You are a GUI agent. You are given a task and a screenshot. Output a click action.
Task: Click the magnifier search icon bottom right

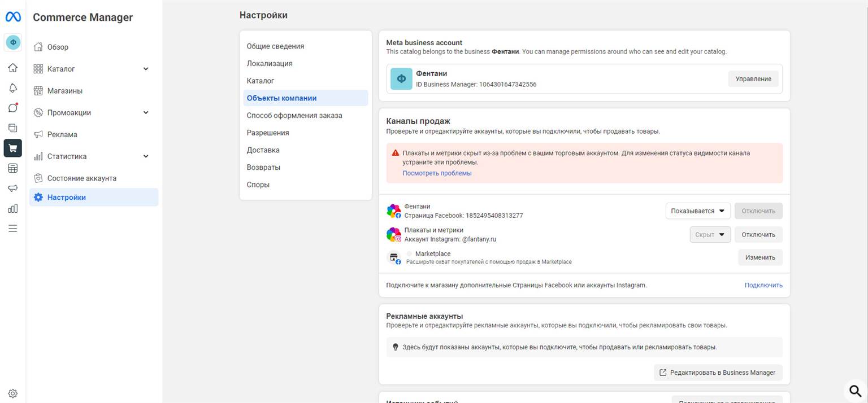(856, 391)
